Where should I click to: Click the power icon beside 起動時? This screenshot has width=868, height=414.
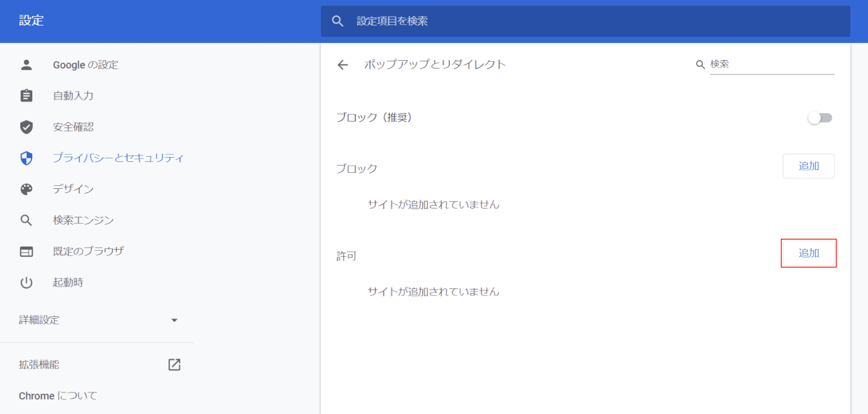26,282
